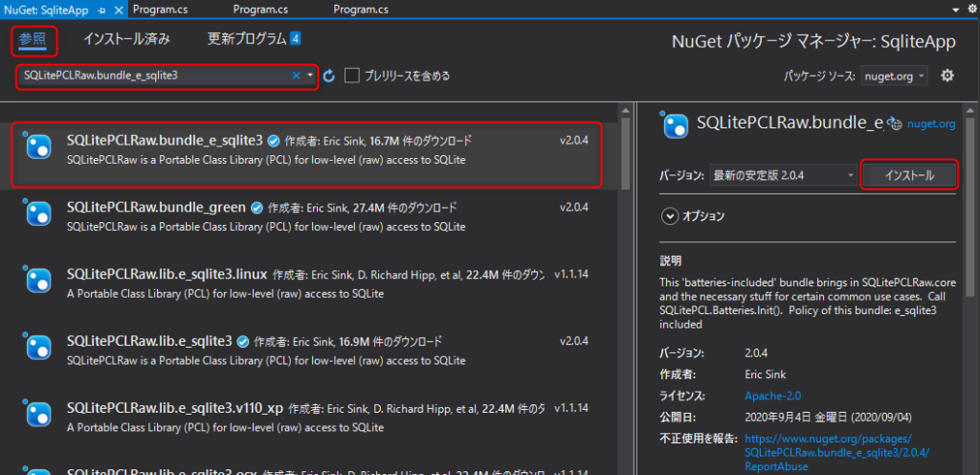Click SQLitePCLRaw.bundle_green package icon

click(38, 215)
